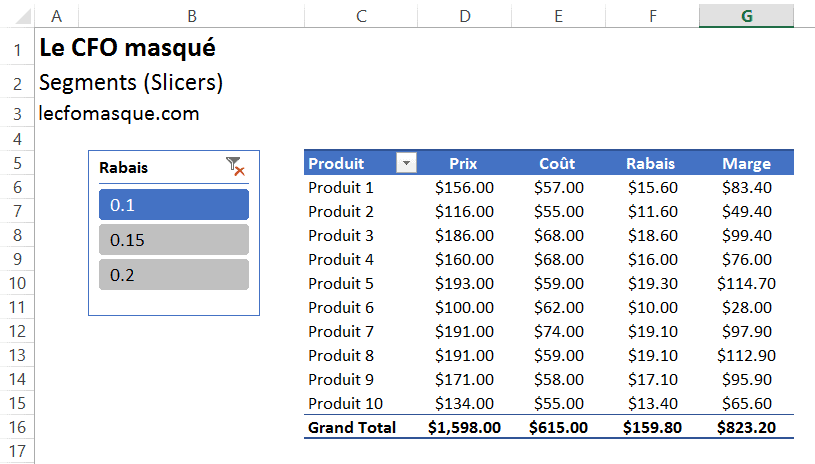Viewport: 815px width, 464px height.
Task: Select the 0.1 slicer item
Action: [174, 204]
